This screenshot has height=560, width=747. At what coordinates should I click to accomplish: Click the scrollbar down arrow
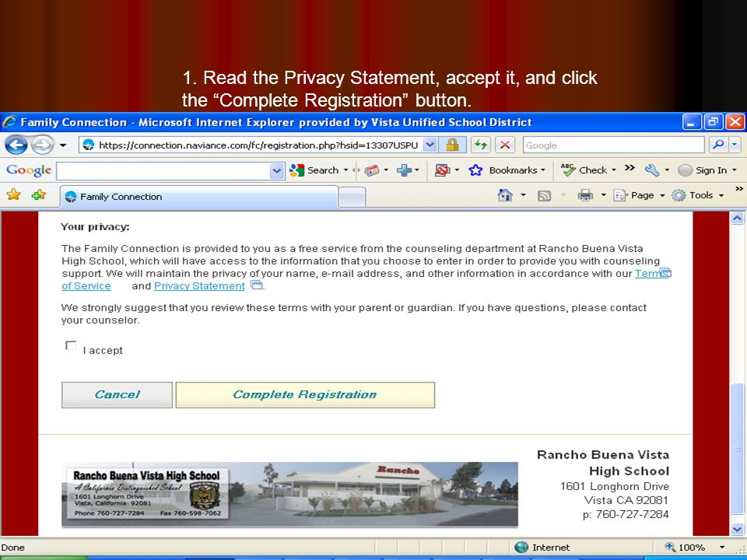pyautogui.click(x=737, y=529)
